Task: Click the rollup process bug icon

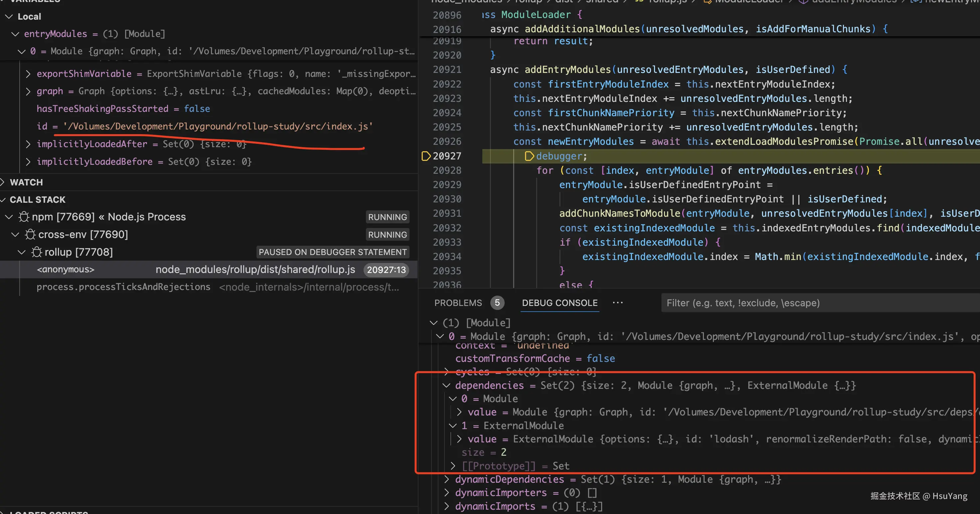Action: (x=37, y=252)
